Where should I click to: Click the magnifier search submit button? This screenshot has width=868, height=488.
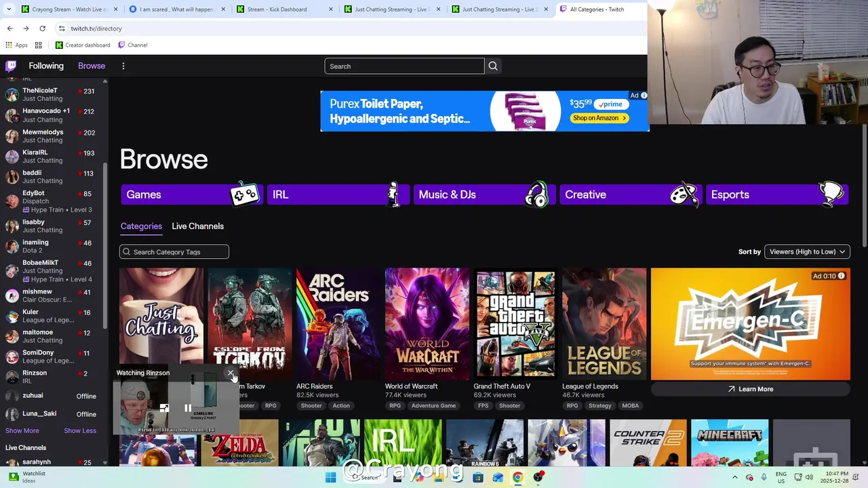pos(493,66)
